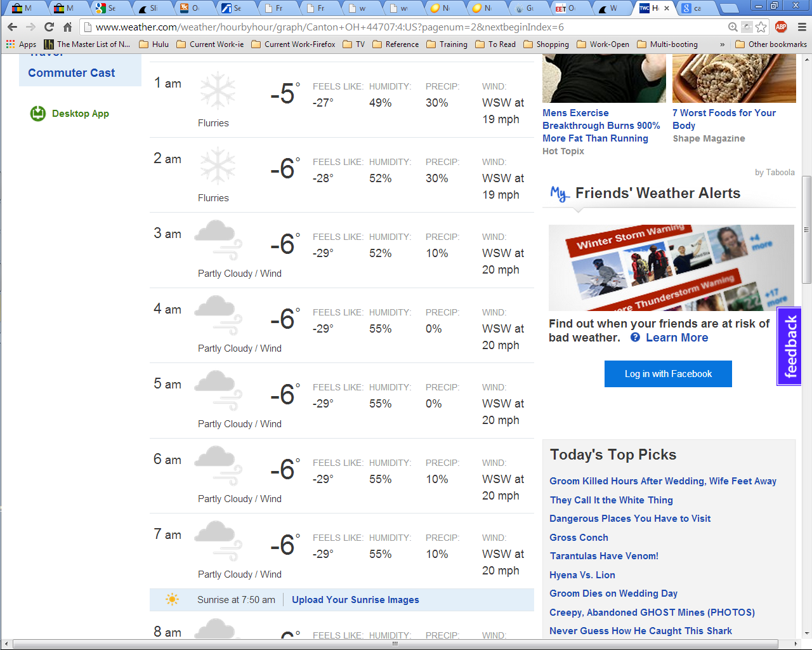
Task: Click the My Friends' Weather Alerts logo
Action: pos(560,194)
